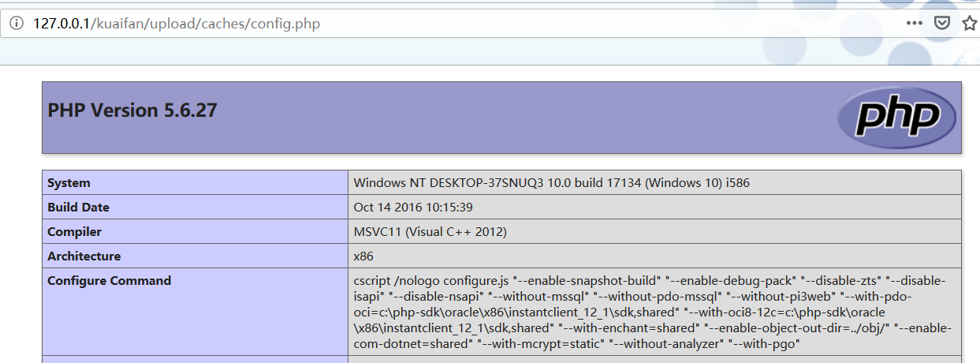Screen dimensions: 980x363
Task: Select the Configure Command row label
Action: (195, 312)
